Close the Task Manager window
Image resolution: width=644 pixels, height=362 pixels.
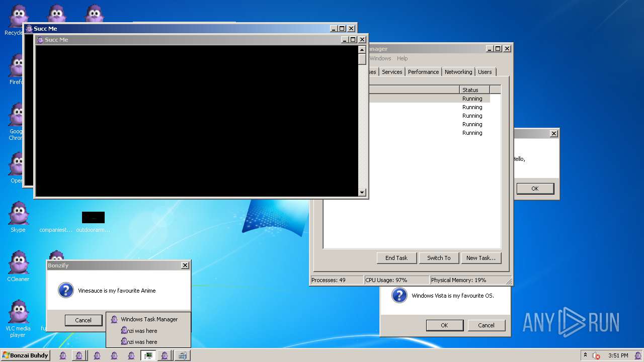coord(507,49)
